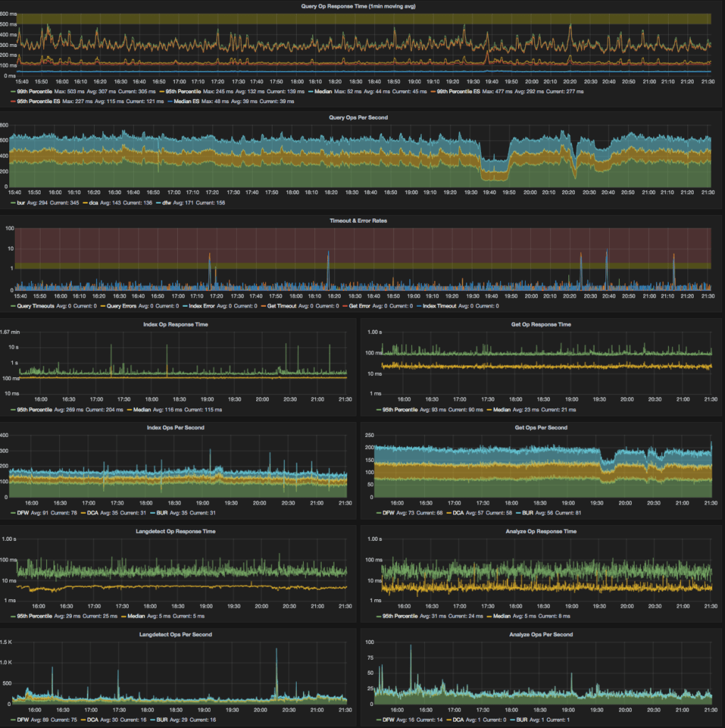Image resolution: width=725 pixels, height=728 pixels.
Task: Open the Query Op Response Time panel title menu
Action: pyautogui.click(x=364, y=6)
